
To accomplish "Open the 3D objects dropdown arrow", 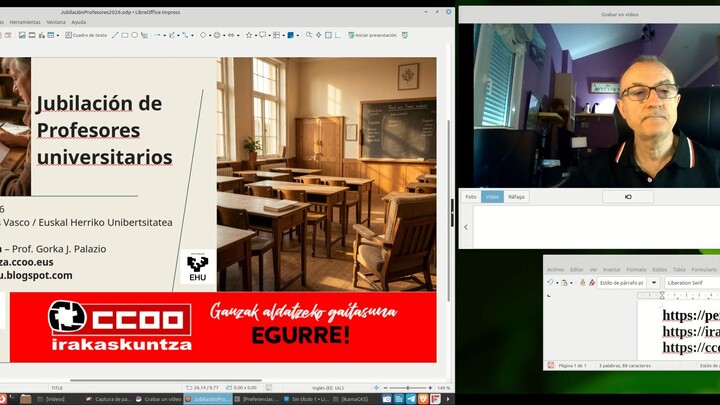I will point(298,35).
